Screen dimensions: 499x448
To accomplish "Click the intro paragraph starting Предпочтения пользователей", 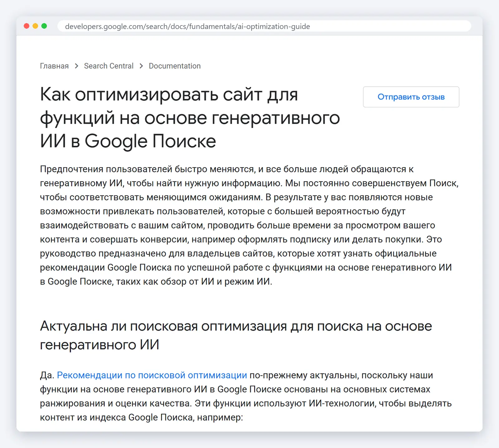I will point(249,225).
